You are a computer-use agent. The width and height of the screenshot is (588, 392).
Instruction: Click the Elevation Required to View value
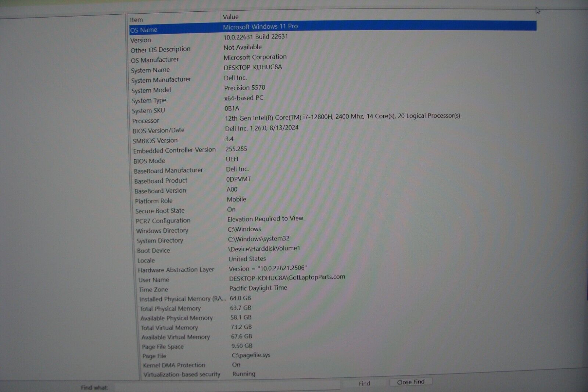tap(265, 219)
